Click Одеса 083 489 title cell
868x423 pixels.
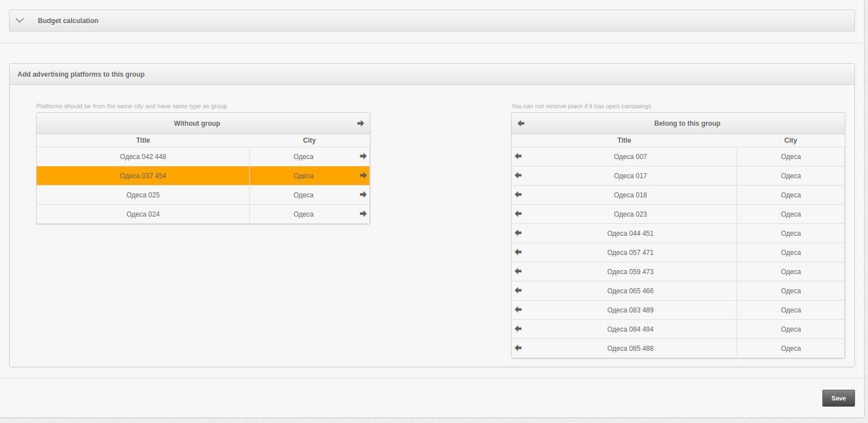pos(631,310)
